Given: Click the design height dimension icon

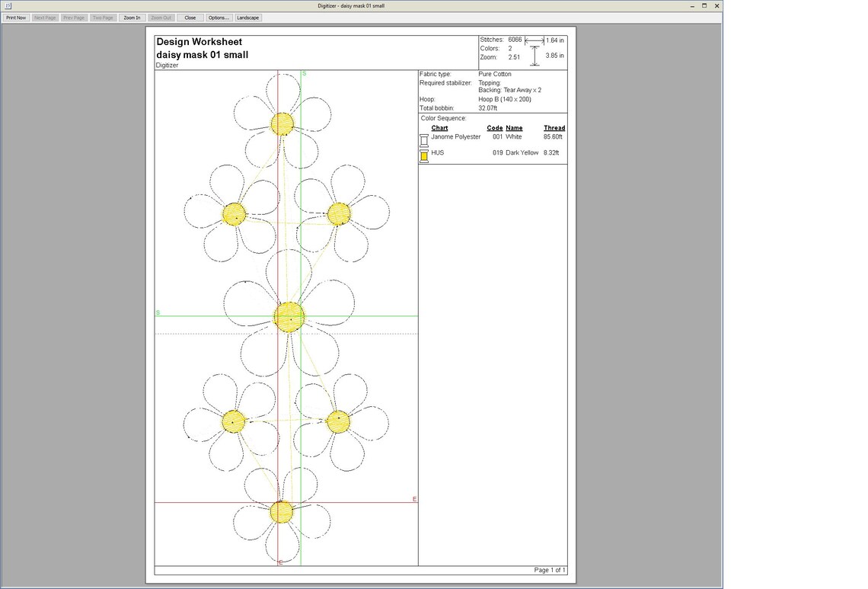Looking at the screenshot, I should coord(535,56).
